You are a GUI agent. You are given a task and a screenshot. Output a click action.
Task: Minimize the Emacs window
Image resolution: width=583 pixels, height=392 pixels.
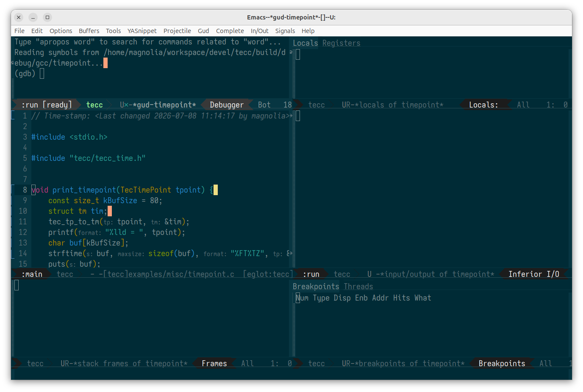[33, 17]
